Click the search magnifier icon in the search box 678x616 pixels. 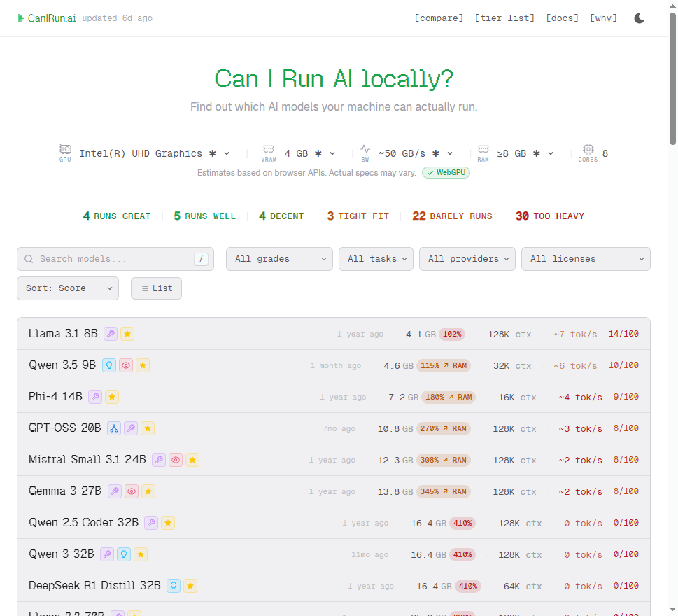pyautogui.click(x=28, y=259)
